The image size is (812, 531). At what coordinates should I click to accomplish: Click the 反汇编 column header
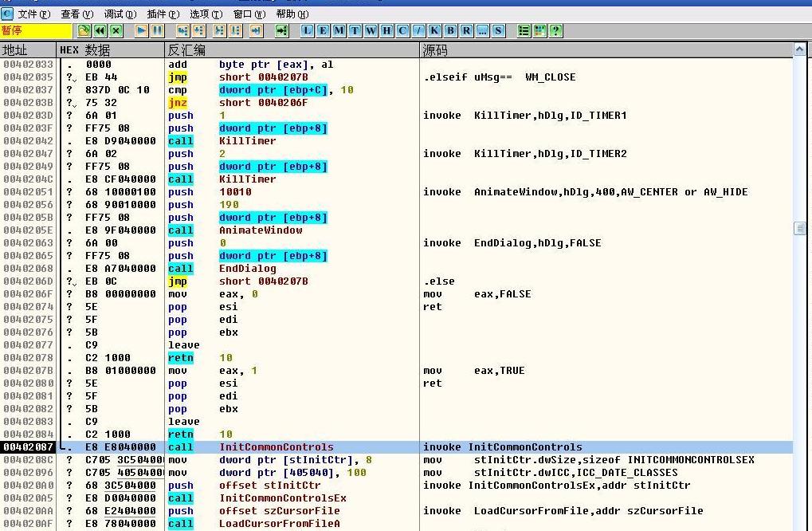(292, 50)
